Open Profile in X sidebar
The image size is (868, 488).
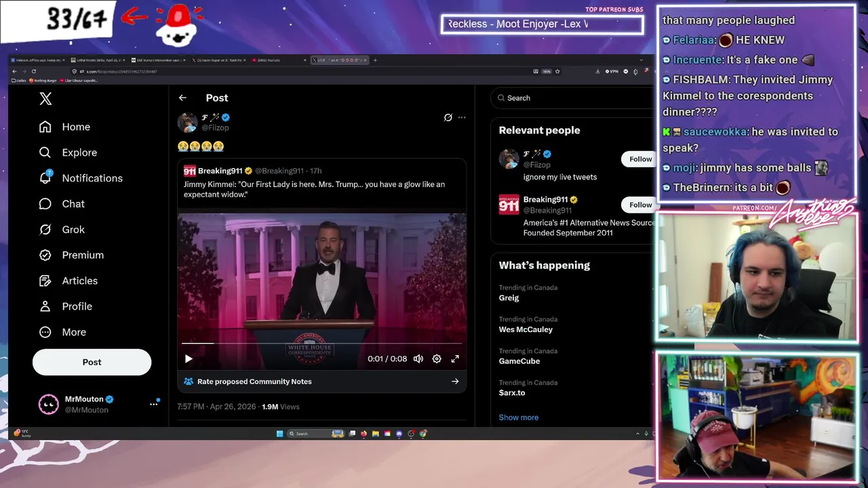pos(65,306)
